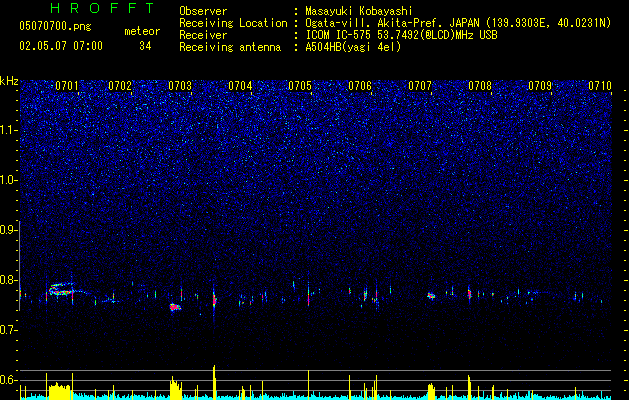Screen dimensions: 629x400
Task: Click the meteor echo blob under the 0707 marker
Action: click(431, 296)
